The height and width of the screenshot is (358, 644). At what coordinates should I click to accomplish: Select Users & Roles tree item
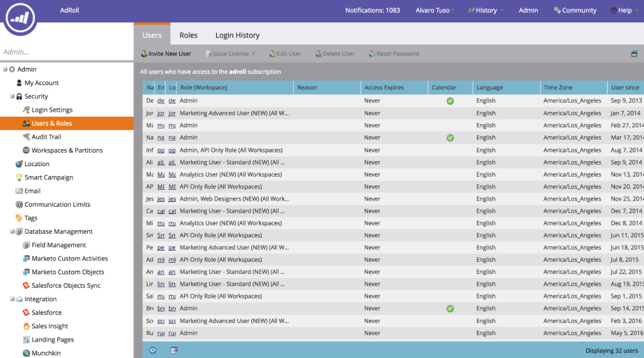coord(67,124)
